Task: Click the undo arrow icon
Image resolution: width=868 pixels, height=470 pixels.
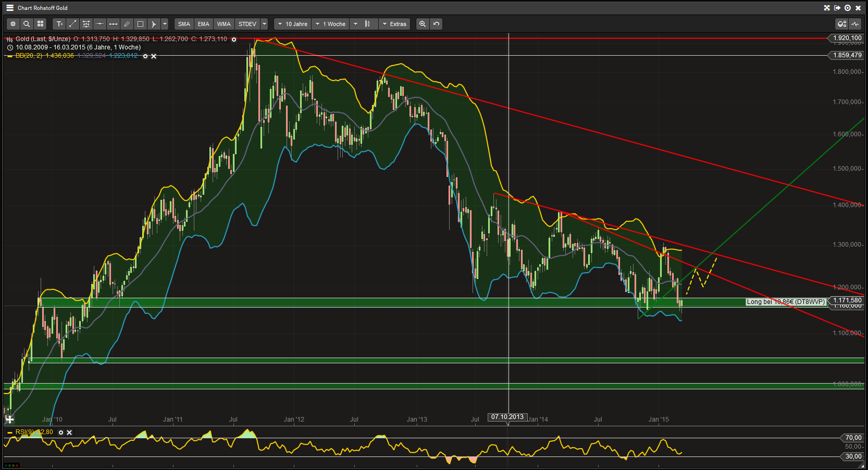Action: pos(436,24)
